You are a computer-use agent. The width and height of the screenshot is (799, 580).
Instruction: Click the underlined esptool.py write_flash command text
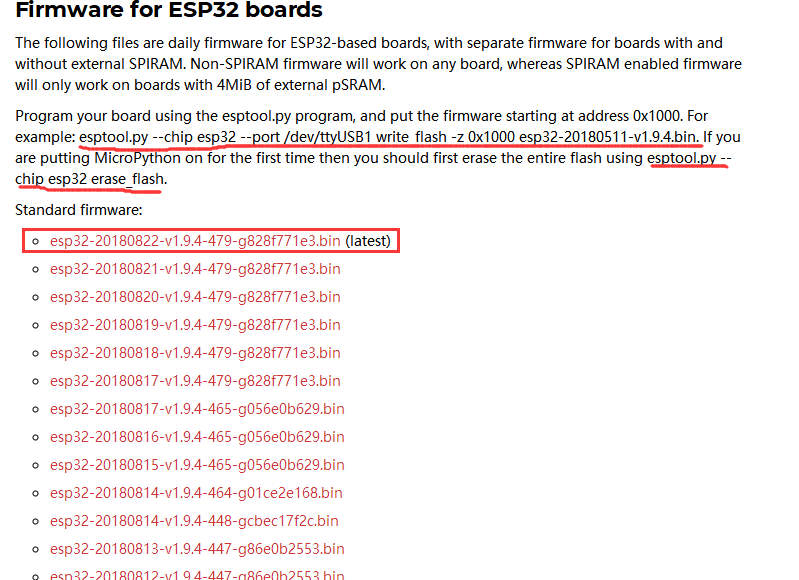pyautogui.click(x=389, y=137)
